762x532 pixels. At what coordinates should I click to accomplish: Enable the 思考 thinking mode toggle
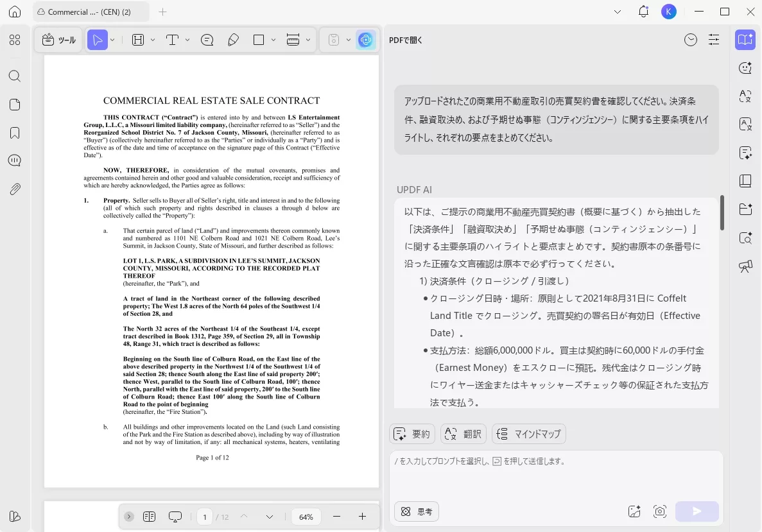point(416,511)
